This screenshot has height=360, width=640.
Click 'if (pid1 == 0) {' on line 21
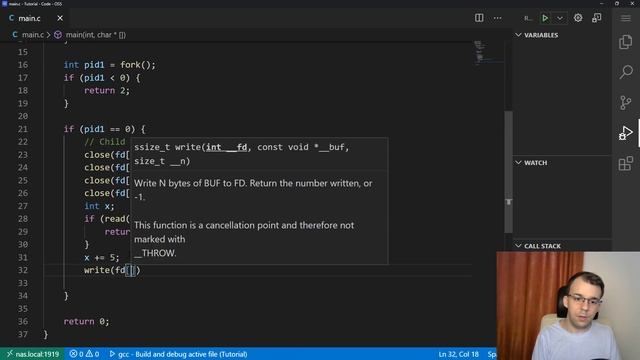[x=104, y=129]
